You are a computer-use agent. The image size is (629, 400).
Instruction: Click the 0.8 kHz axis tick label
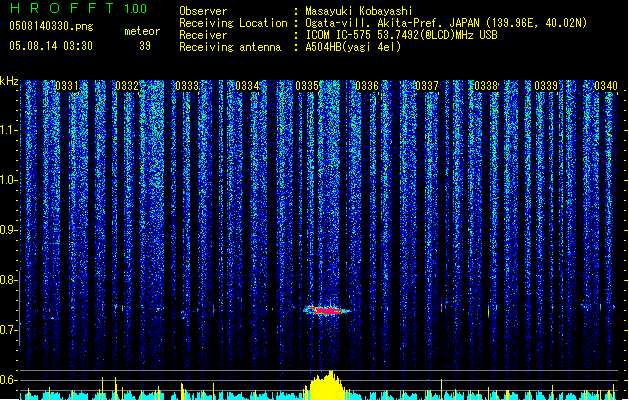click(7, 280)
